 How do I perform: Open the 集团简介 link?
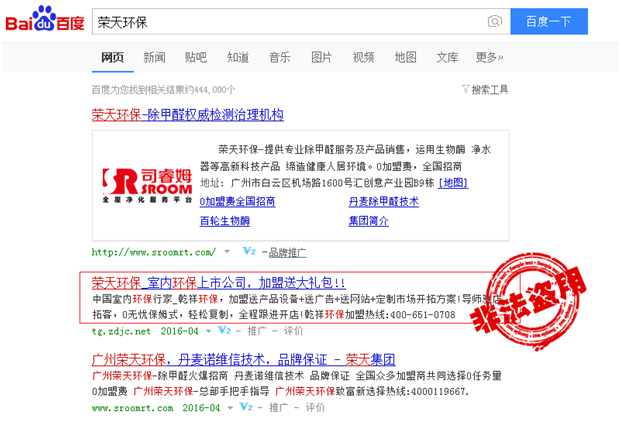coord(368,221)
